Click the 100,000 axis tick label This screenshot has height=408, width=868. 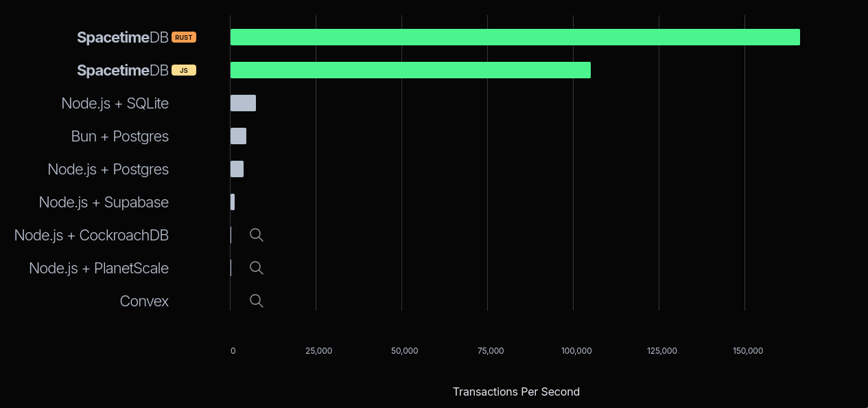click(576, 351)
